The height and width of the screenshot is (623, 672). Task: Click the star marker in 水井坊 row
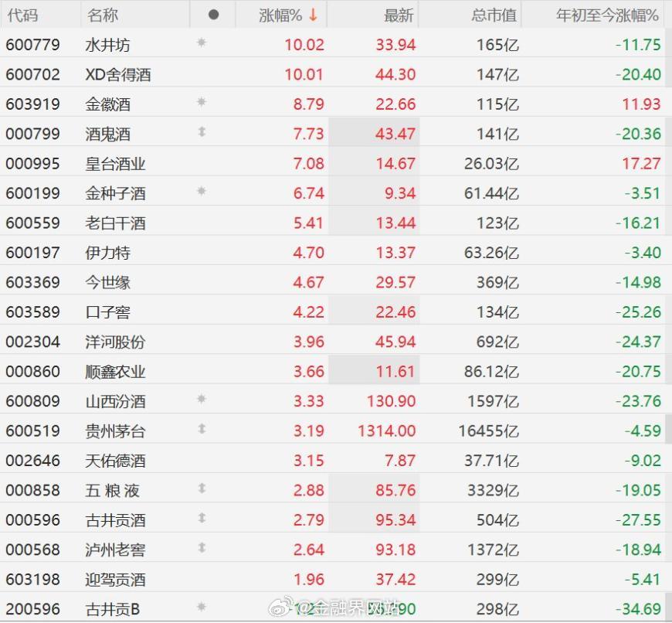[x=202, y=43]
